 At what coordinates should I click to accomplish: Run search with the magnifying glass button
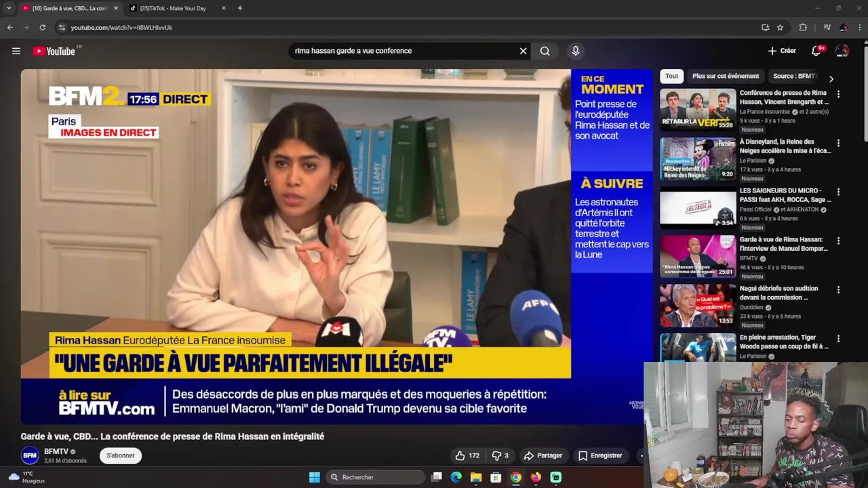pyautogui.click(x=545, y=51)
